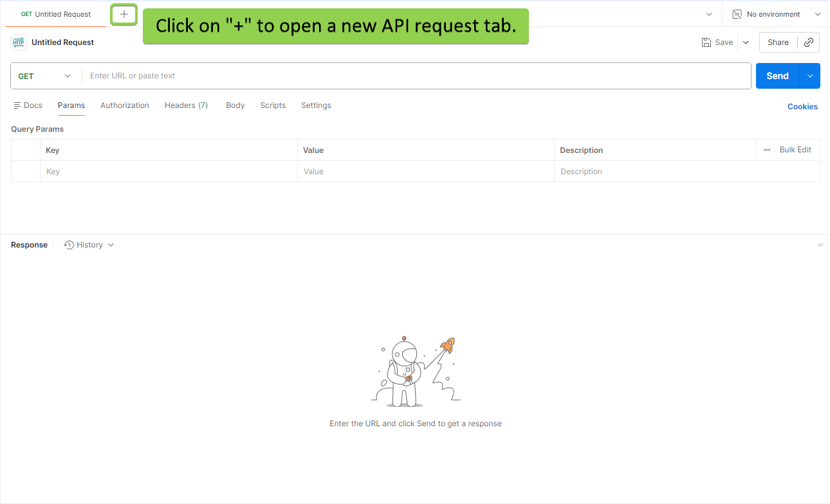Click the blue Send button
Viewport: 830px width, 504px height.
pos(777,76)
